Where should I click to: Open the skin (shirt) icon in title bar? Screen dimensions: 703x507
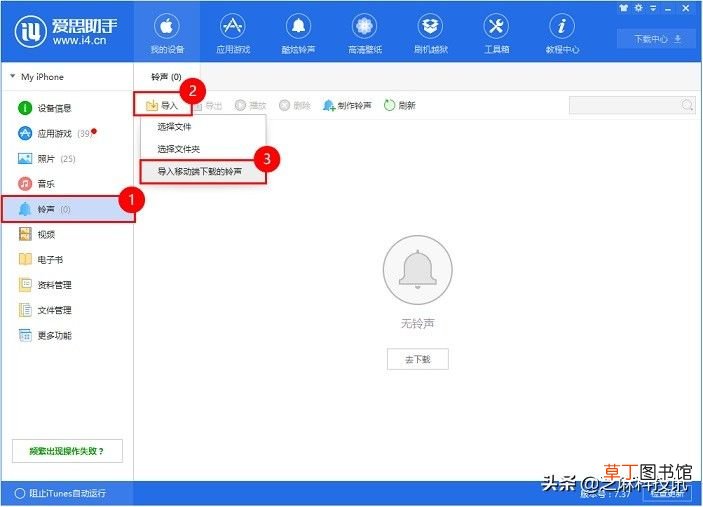(624, 8)
